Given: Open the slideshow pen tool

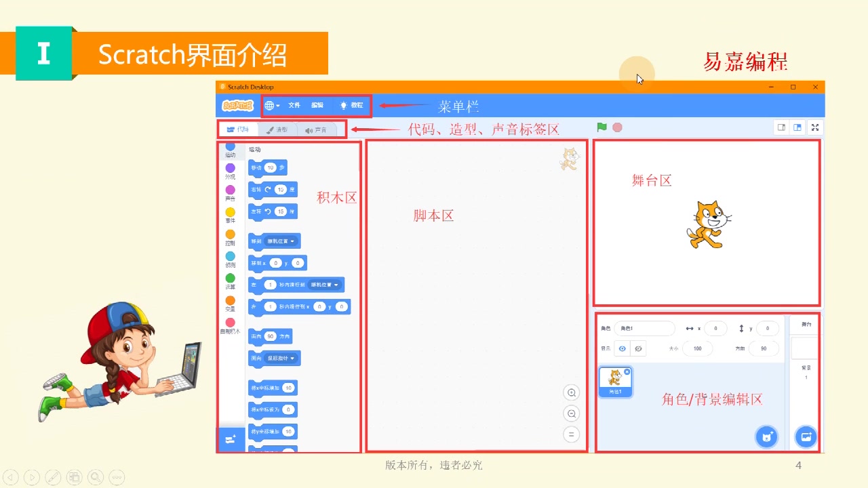Looking at the screenshot, I should [53, 477].
